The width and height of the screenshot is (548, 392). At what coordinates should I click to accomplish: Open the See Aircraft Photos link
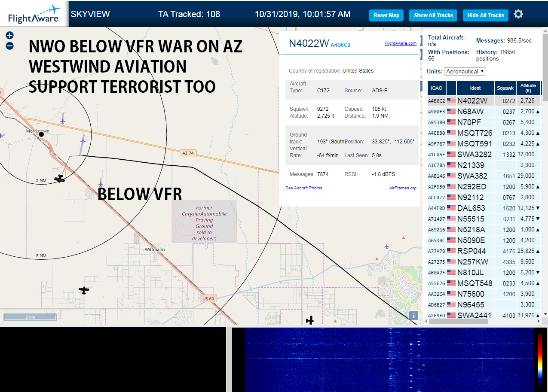304,188
